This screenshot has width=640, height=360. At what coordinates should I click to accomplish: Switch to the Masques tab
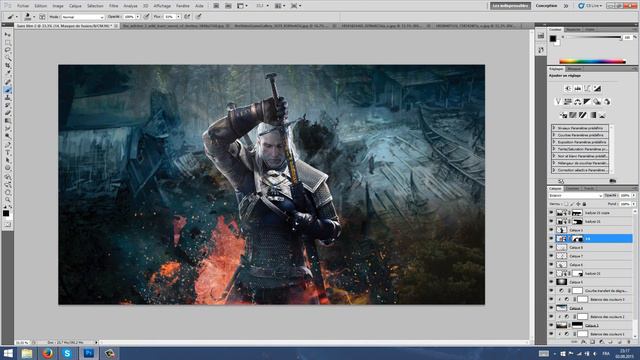click(x=574, y=69)
